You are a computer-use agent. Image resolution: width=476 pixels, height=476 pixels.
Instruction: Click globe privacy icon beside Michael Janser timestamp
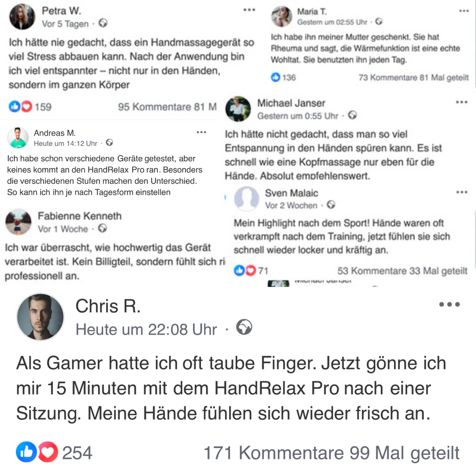click(352, 115)
